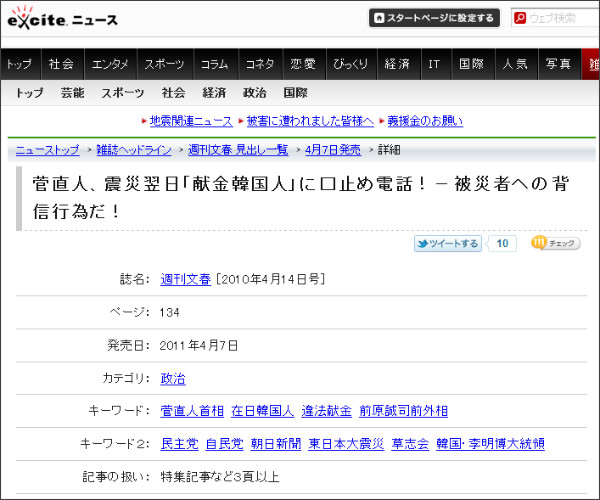Go to 4月7日発売 breadcrumb
The height and width of the screenshot is (500, 600).
(333, 150)
